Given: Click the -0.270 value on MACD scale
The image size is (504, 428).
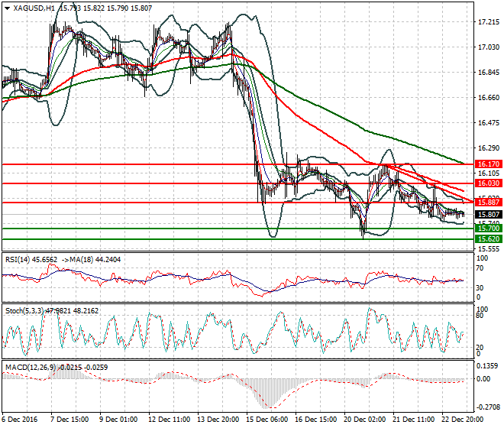Looking at the screenshot, I should (x=487, y=407).
